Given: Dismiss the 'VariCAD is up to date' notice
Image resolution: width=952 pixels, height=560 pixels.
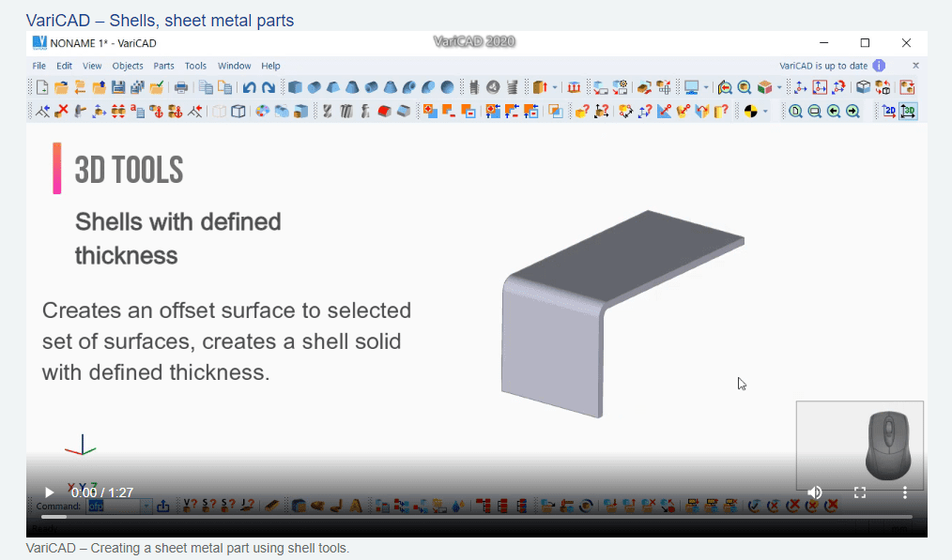Looking at the screenshot, I should (915, 66).
